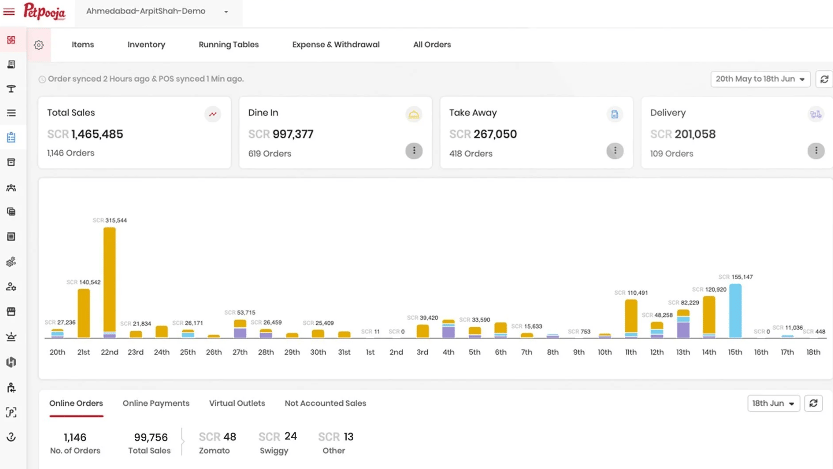Click the 22nd bar in sales chart
The image size is (833, 469).
[109, 283]
